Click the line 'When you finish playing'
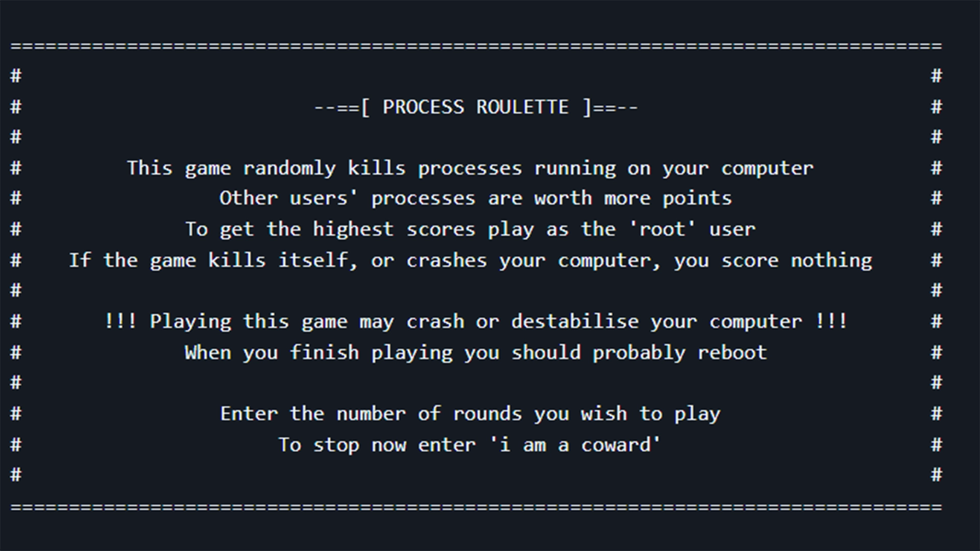 click(x=475, y=353)
